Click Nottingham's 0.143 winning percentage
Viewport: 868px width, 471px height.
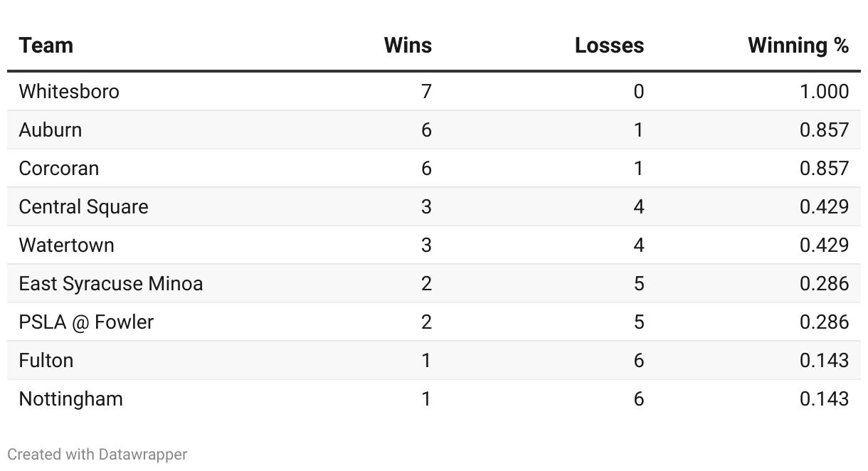824,399
